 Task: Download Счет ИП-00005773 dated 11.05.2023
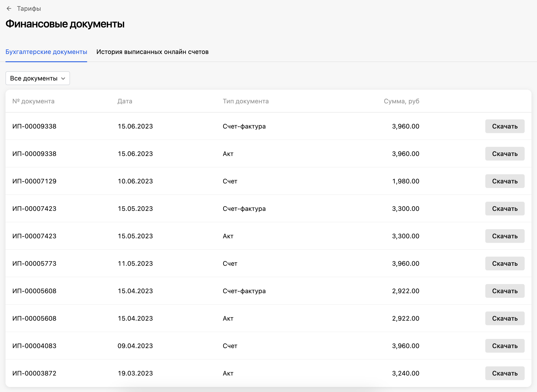(x=505, y=264)
